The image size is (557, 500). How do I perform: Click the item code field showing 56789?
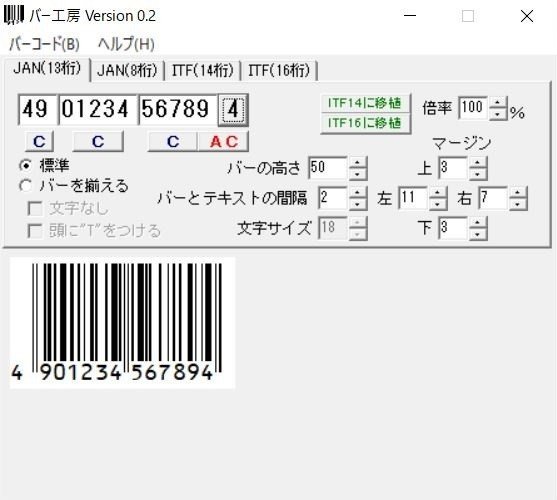[178, 109]
